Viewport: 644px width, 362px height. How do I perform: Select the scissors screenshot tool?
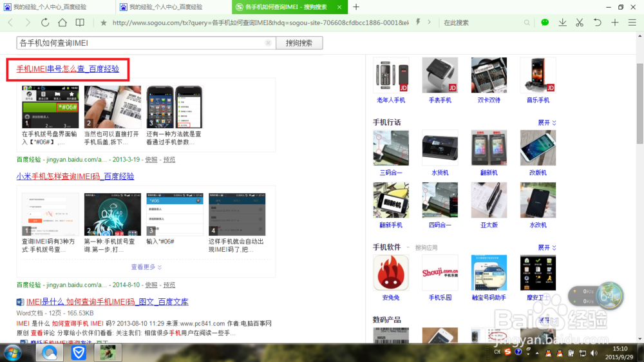(x=580, y=23)
